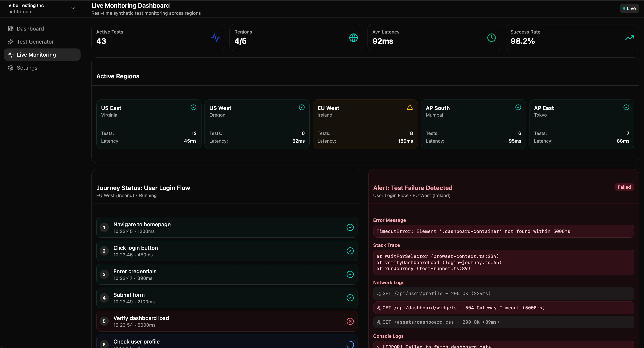Click the success checkmark on US East card

(x=194, y=107)
